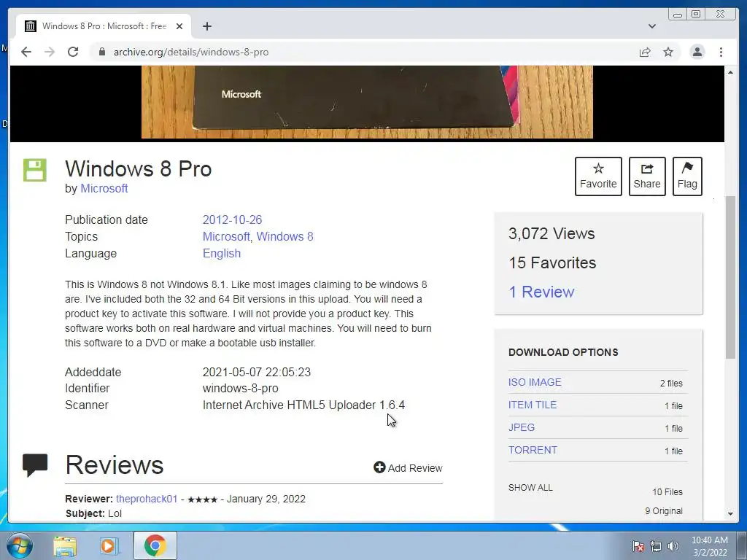Click the padlock site info icon
747x560 pixels.
pyautogui.click(x=101, y=52)
